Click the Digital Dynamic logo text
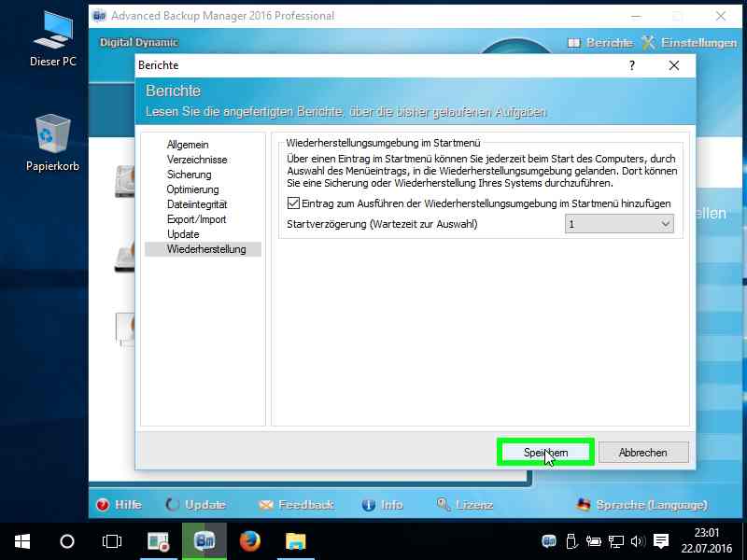Viewport: 747px width, 560px height. pyautogui.click(x=139, y=42)
